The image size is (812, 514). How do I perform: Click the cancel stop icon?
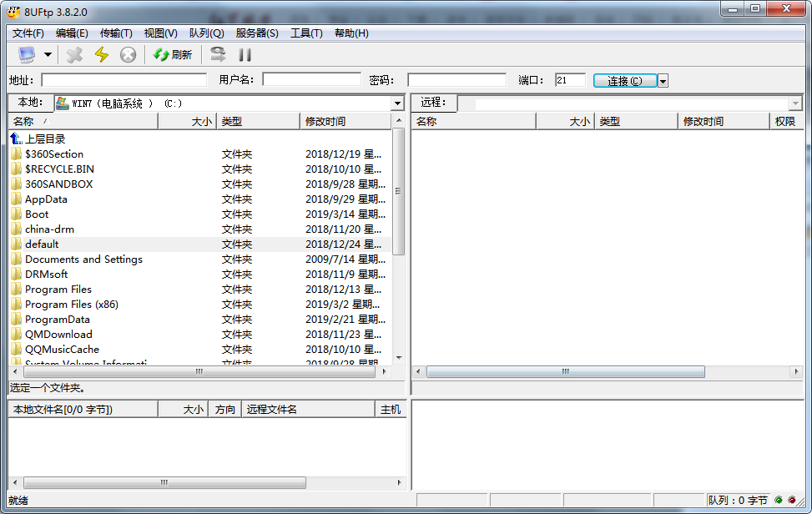(x=127, y=54)
